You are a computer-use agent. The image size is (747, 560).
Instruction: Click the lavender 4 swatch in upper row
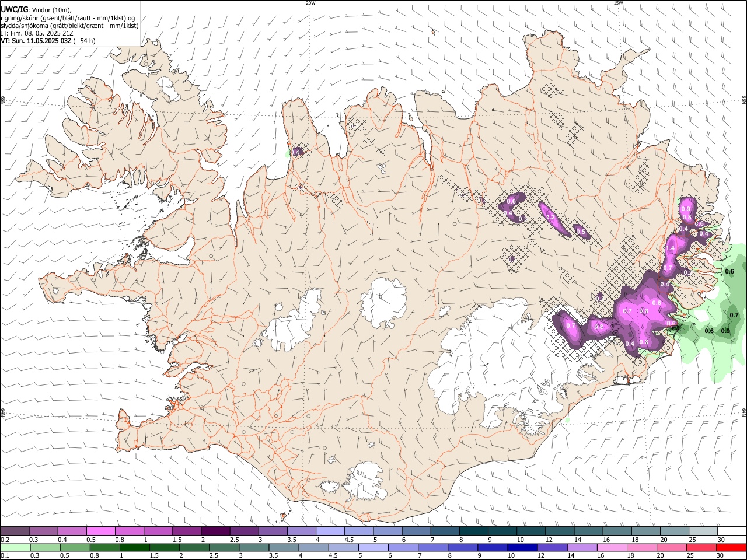(x=330, y=531)
